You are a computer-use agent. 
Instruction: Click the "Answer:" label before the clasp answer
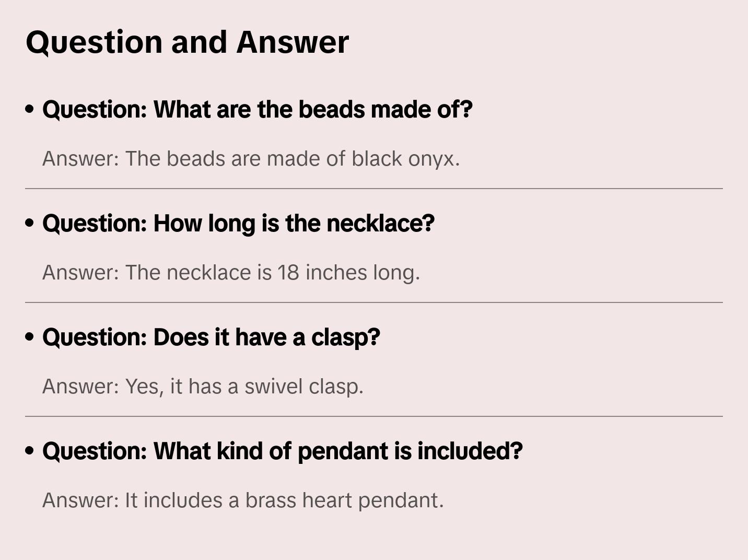(81, 387)
